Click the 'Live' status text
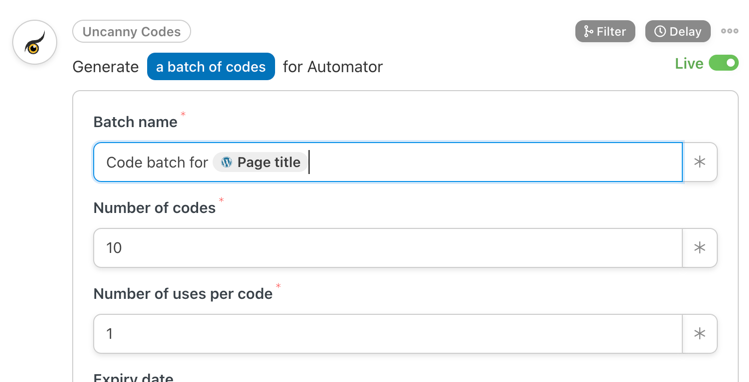Screen dimensions: 749x382 689,64
